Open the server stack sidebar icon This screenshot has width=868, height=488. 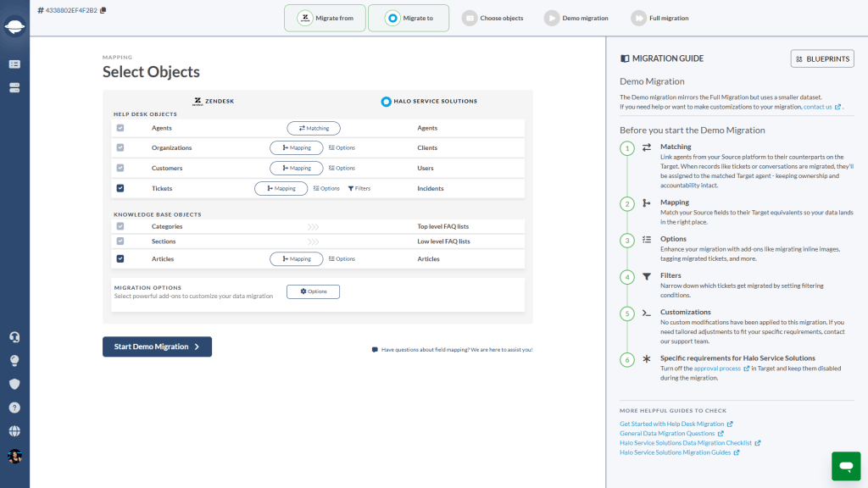pyautogui.click(x=14, y=87)
